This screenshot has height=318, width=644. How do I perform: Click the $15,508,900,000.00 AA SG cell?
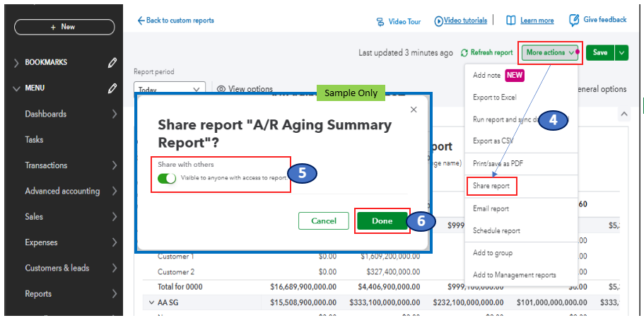tap(303, 303)
